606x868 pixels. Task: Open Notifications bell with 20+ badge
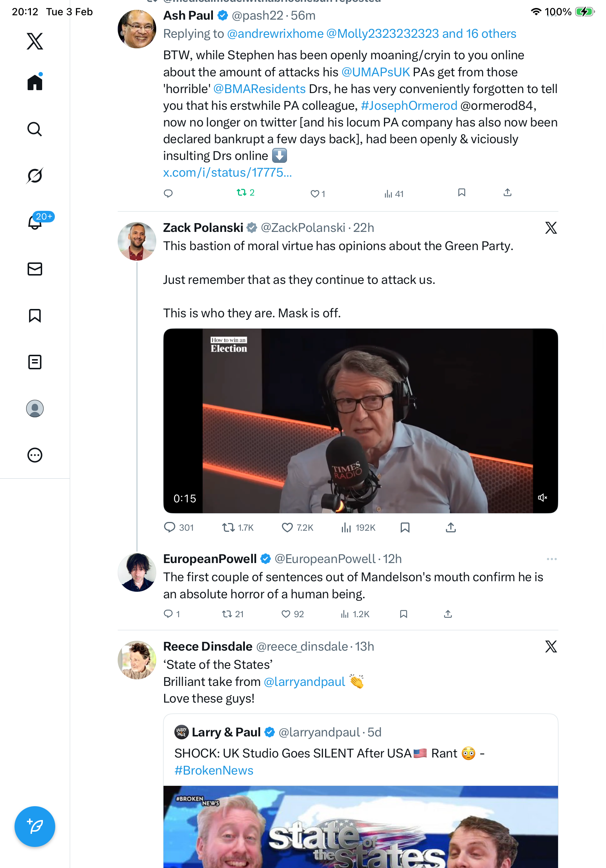click(x=35, y=222)
